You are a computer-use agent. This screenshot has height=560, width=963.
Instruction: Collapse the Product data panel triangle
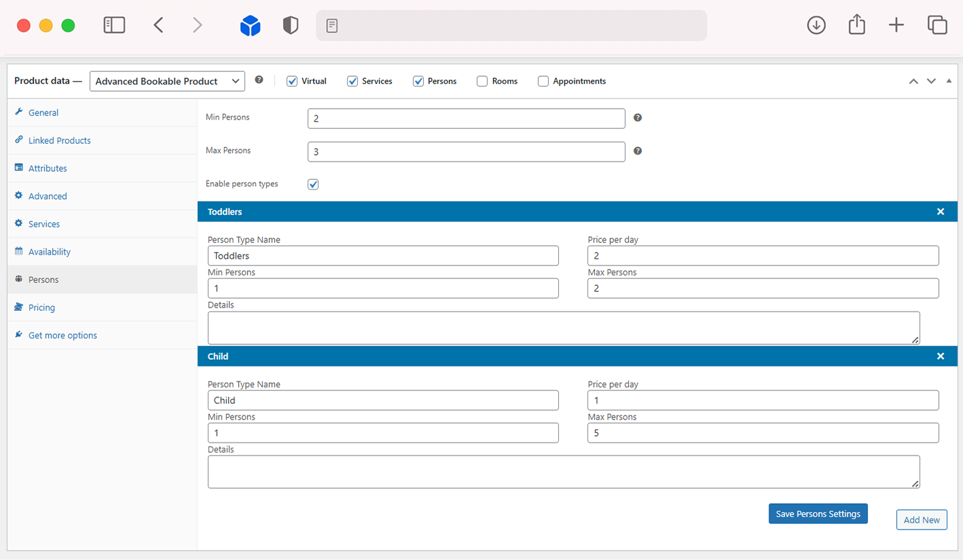pyautogui.click(x=949, y=81)
